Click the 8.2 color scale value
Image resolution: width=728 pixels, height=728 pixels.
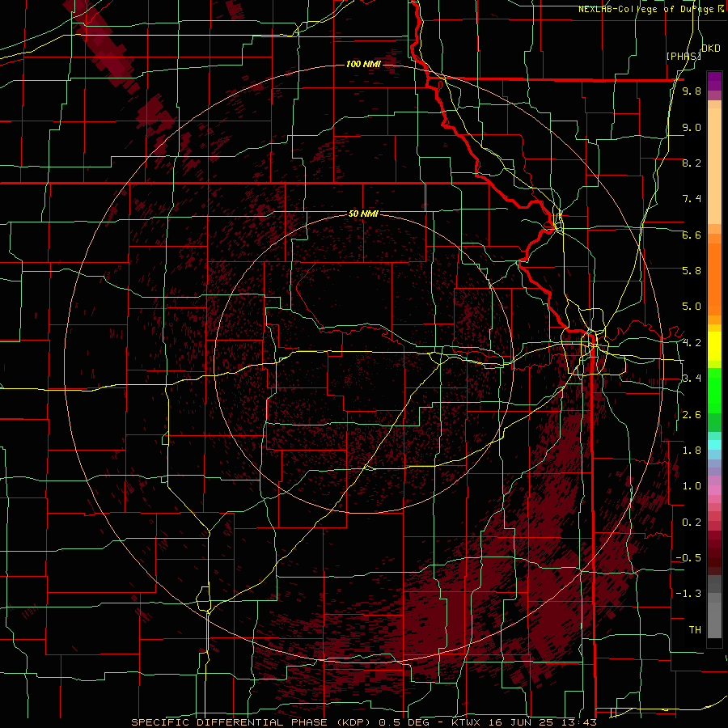click(x=692, y=163)
